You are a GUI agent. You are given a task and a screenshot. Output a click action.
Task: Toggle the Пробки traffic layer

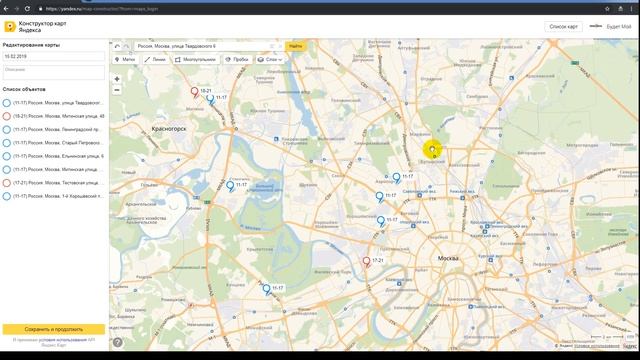[237, 60]
